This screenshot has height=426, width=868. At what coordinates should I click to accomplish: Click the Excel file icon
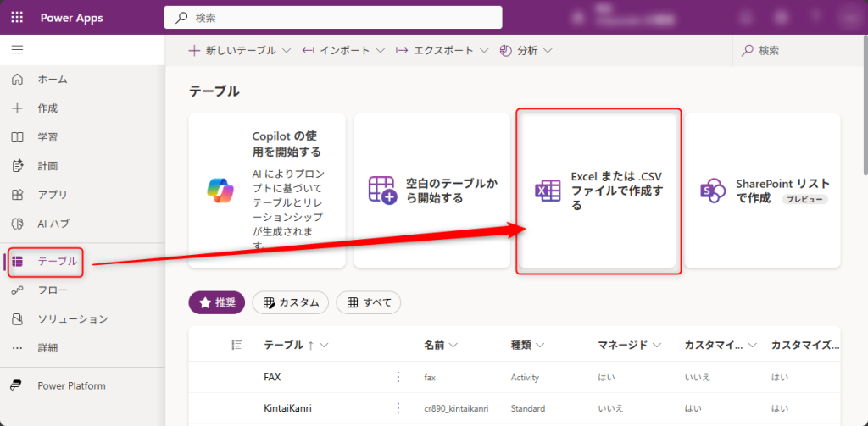(548, 191)
